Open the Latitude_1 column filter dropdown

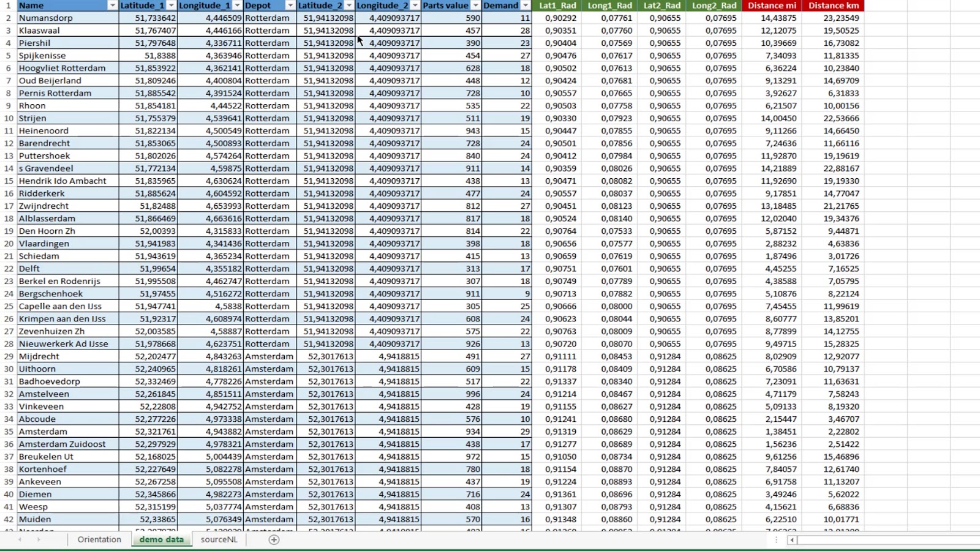tap(171, 6)
